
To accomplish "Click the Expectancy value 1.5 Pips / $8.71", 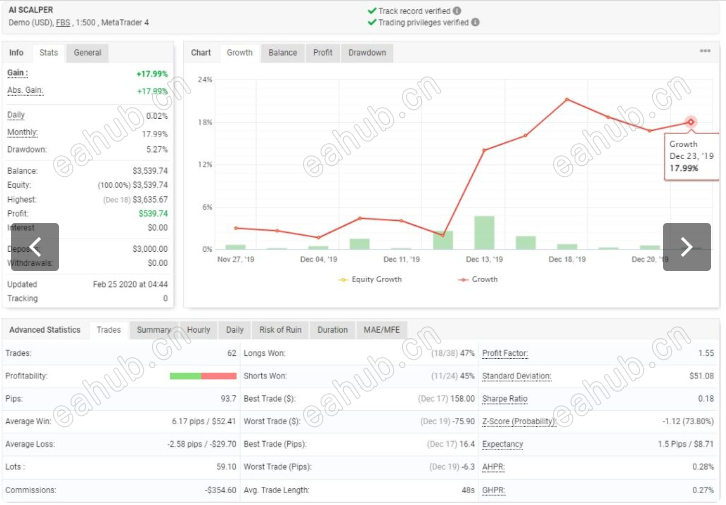I will [686, 444].
